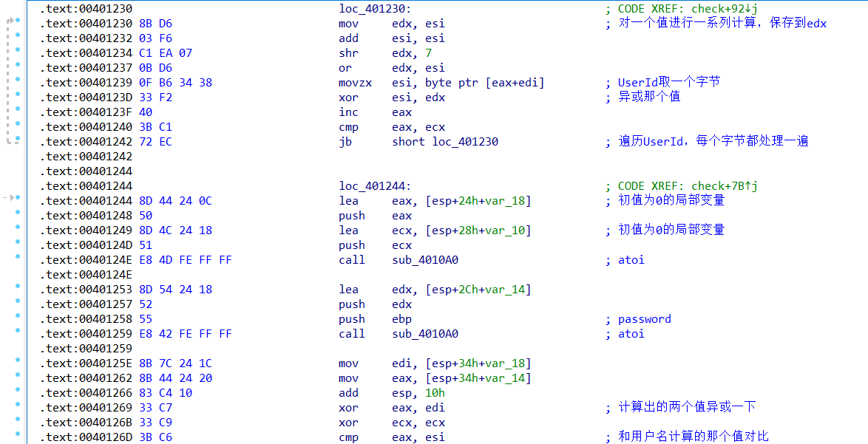
Task: Click sub_4010A0 in the call at 0040124E
Action: (x=425, y=260)
